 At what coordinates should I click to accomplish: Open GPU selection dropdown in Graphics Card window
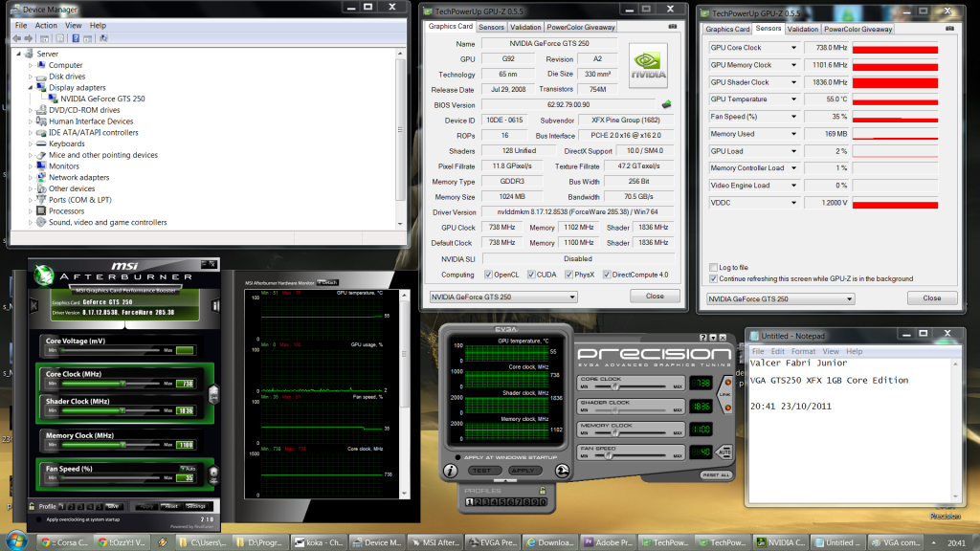click(572, 297)
